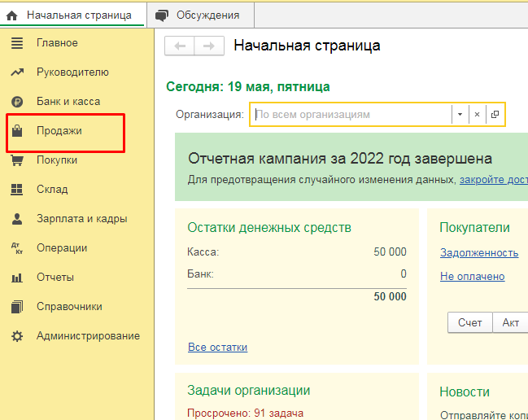This screenshot has width=528, height=420.
Task: Click the Сегодня: 19 мая, пятница date text
Action: click(x=248, y=87)
